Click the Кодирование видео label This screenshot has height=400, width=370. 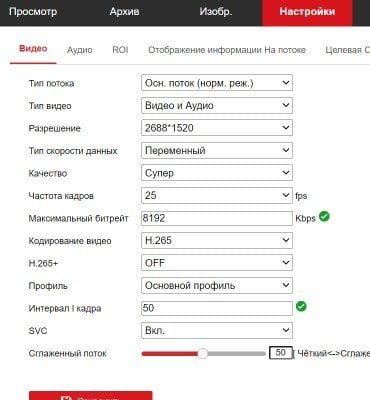(x=70, y=241)
